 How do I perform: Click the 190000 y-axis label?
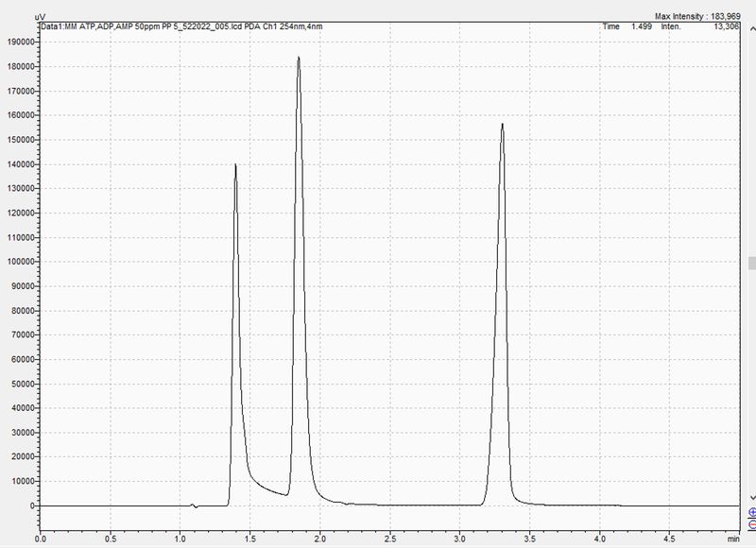[x=21, y=42]
